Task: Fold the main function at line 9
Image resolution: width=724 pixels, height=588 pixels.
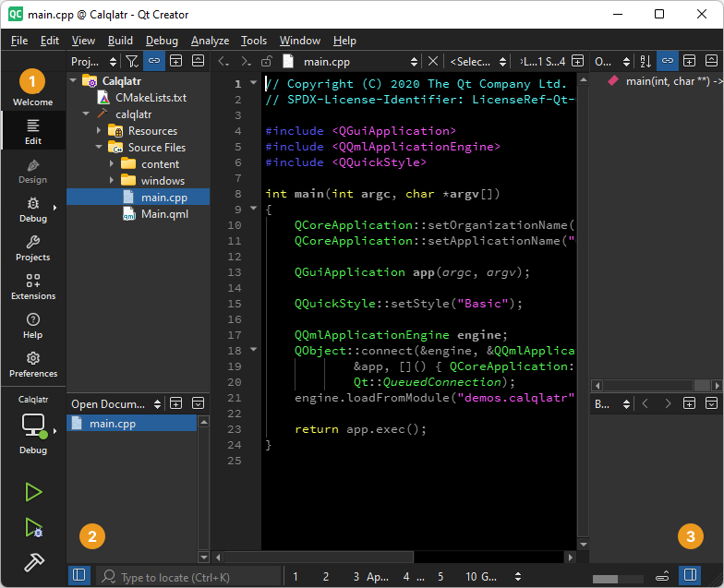Action: click(253, 209)
